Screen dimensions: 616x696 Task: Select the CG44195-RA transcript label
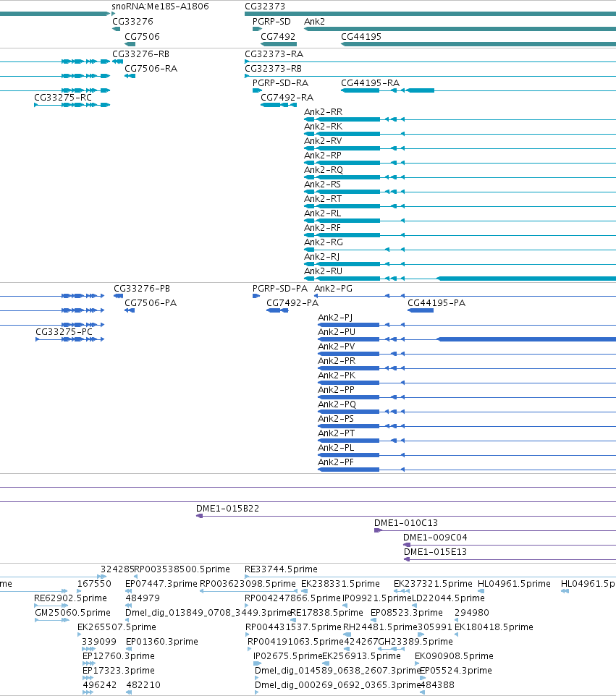371,82
